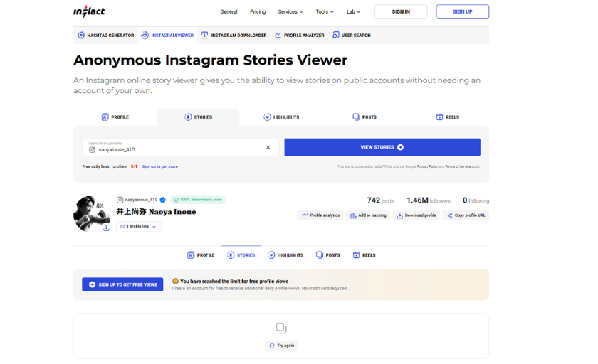Image resolution: width=598 pixels, height=364 pixels.
Task: Click the Copy profile URL button
Action: coord(466,215)
